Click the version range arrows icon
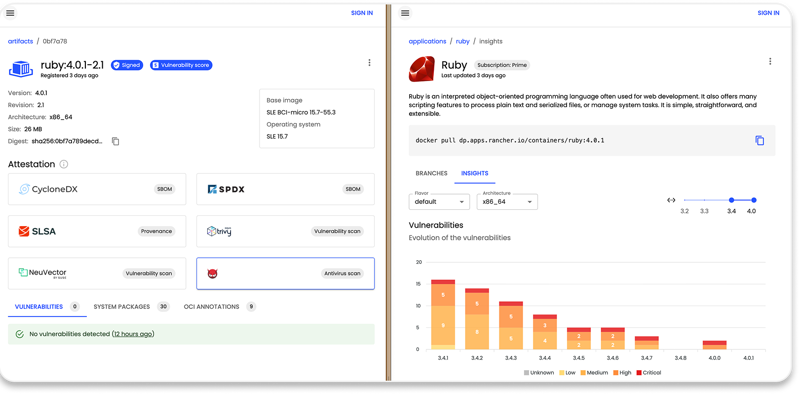The image size is (799, 394). click(671, 200)
